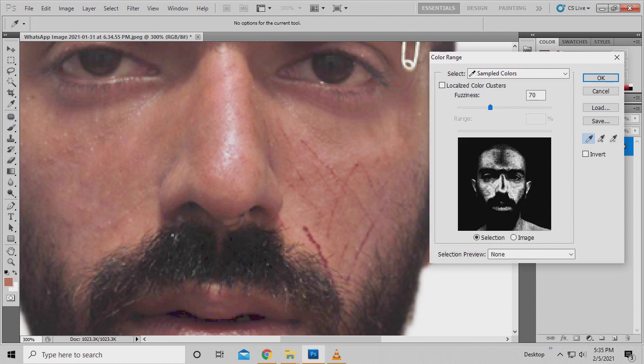The width and height of the screenshot is (644, 364).
Task: Choose the Path Selection tool
Action: point(11,228)
